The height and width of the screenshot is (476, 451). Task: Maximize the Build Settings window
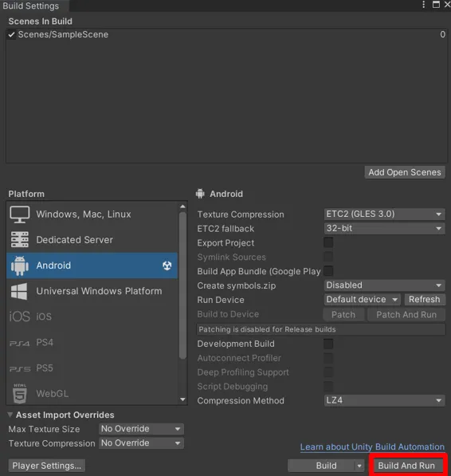tap(436, 5)
